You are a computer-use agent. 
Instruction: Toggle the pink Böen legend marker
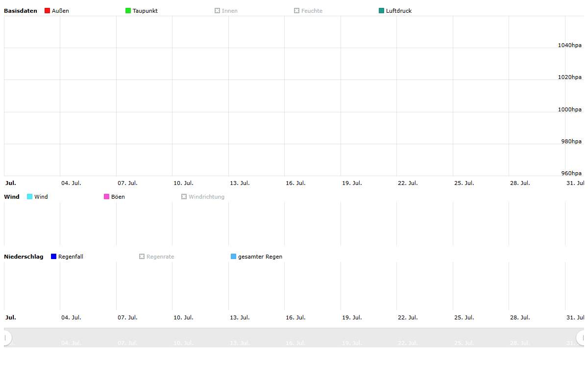point(106,197)
